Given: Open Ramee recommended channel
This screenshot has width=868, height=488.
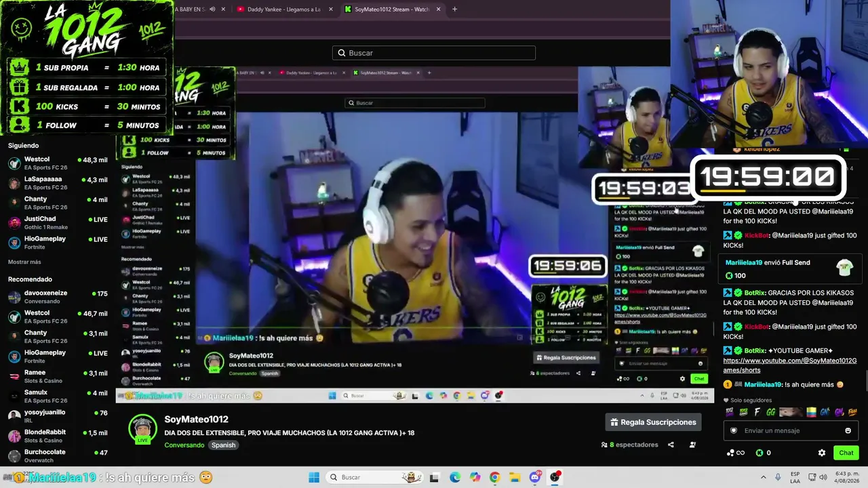Looking at the screenshot, I should pyautogui.click(x=58, y=376).
